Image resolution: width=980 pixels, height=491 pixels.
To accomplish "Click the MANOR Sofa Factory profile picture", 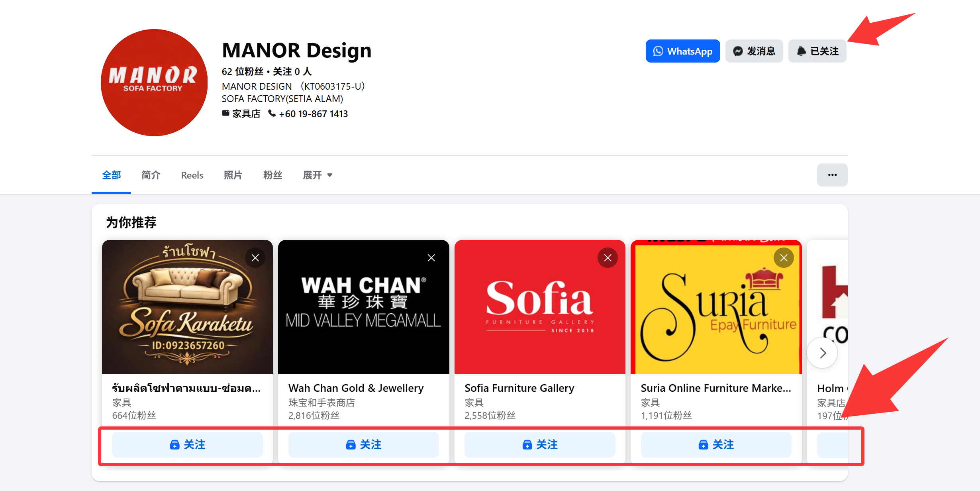I will click(154, 82).
